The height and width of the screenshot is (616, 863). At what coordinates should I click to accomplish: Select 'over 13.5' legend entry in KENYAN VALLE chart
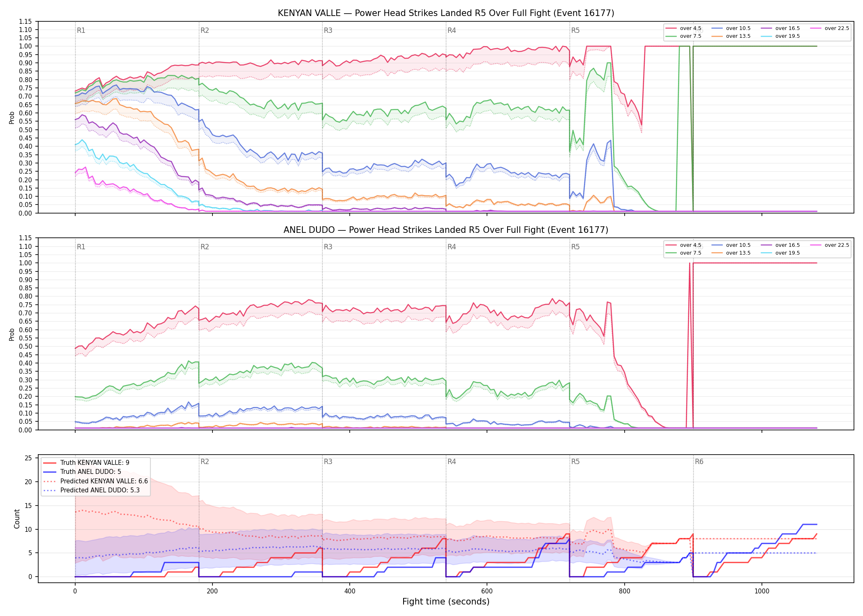pos(731,36)
